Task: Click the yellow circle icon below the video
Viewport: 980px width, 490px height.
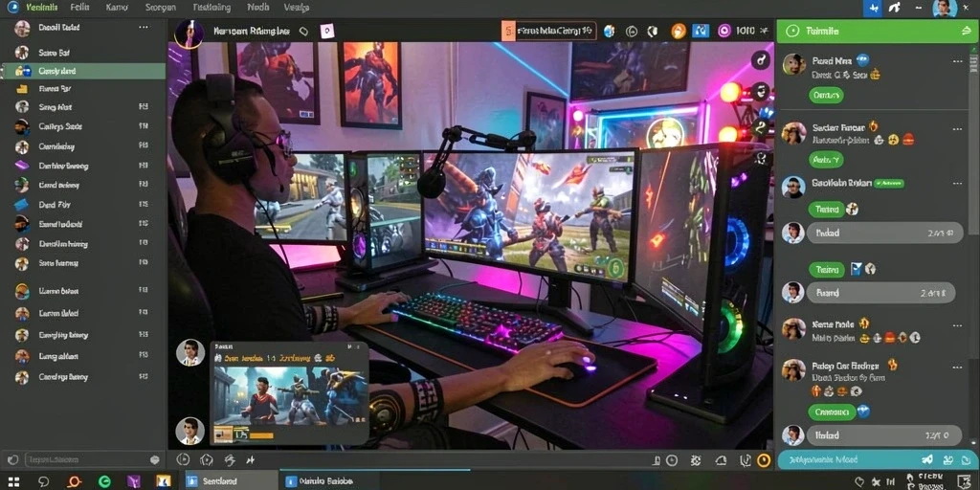Action: tap(764, 460)
